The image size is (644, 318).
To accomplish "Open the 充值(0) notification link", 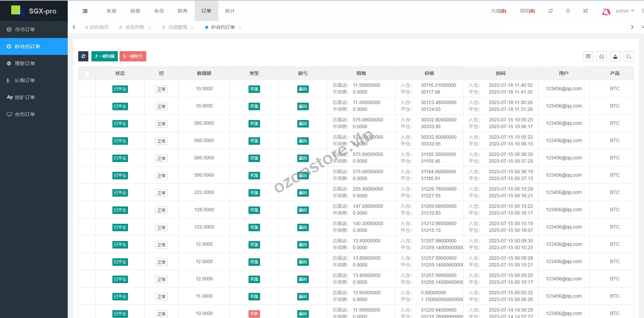I will [x=498, y=11].
